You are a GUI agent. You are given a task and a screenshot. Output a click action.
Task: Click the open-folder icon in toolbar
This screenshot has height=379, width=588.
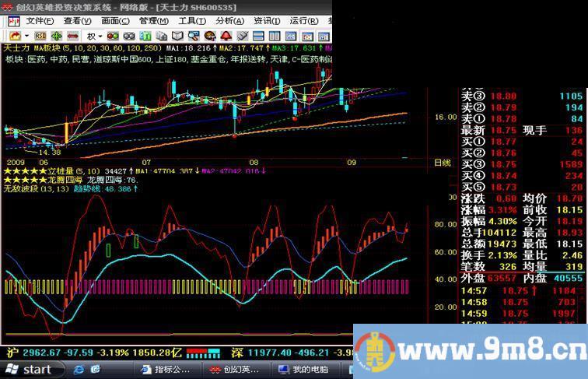(14, 36)
